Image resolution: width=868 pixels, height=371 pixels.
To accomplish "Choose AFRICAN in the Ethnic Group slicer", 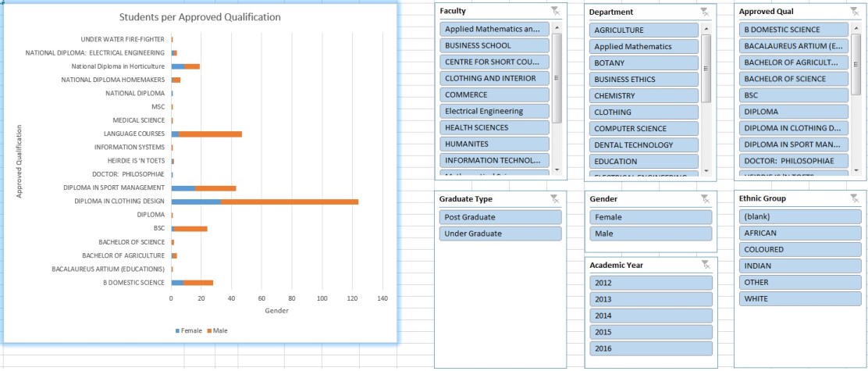I will pyautogui.click(x=794, y=233).
